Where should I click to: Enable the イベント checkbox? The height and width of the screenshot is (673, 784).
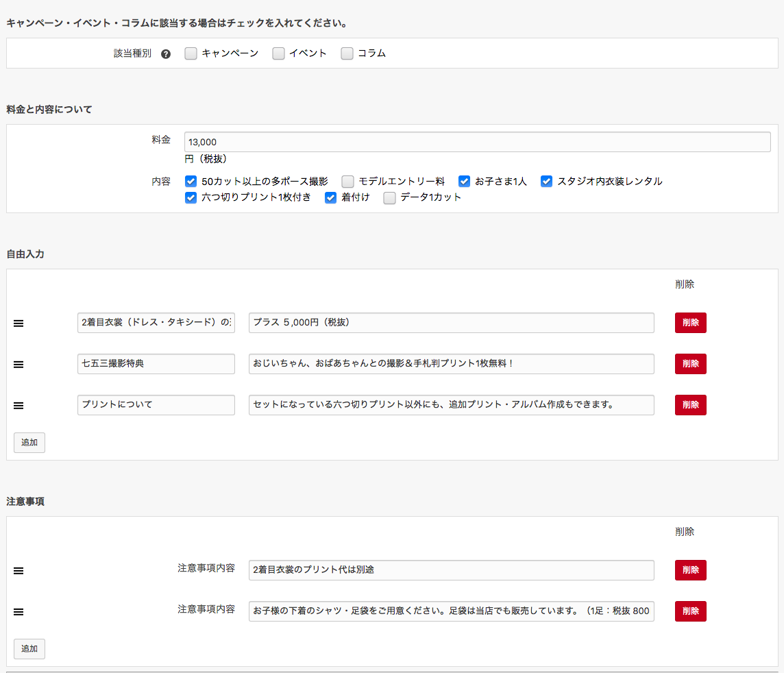pos(278,53)
